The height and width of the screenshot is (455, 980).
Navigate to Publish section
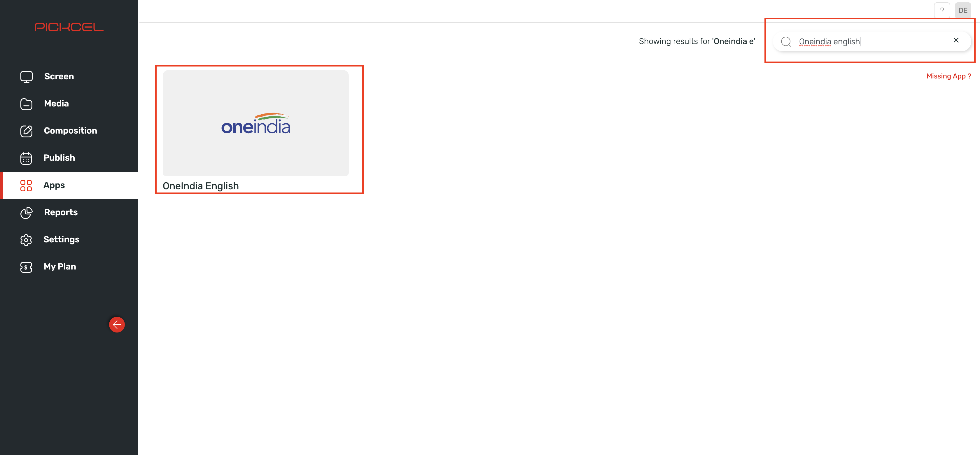pos(59,157)
